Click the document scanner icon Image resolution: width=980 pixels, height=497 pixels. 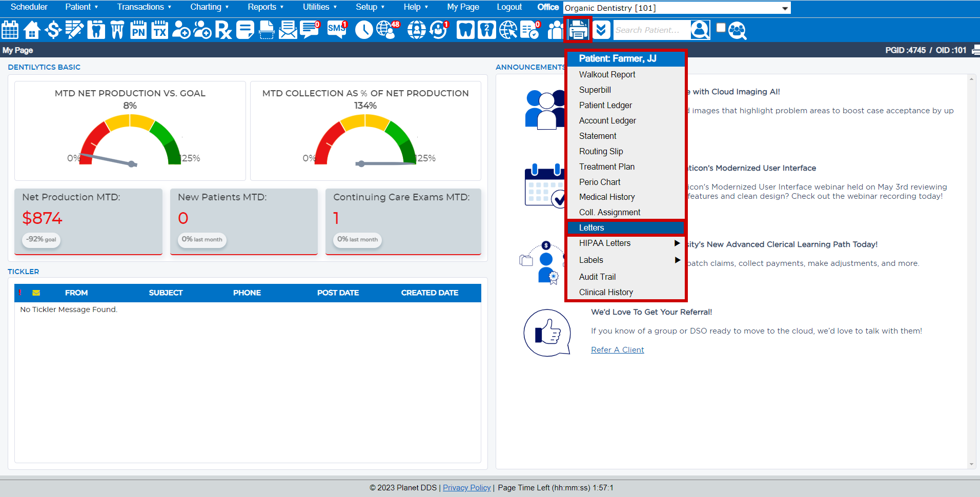(x=267, y=30)
